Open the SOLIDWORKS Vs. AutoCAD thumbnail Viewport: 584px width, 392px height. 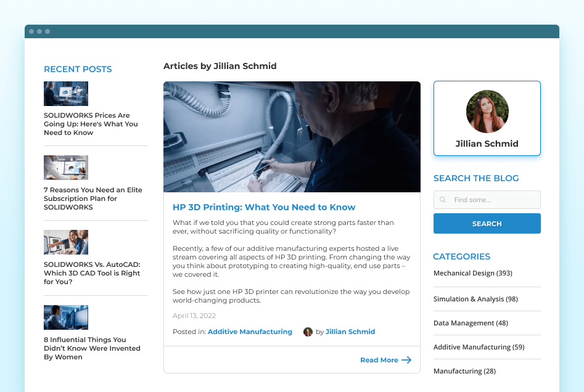66,242
